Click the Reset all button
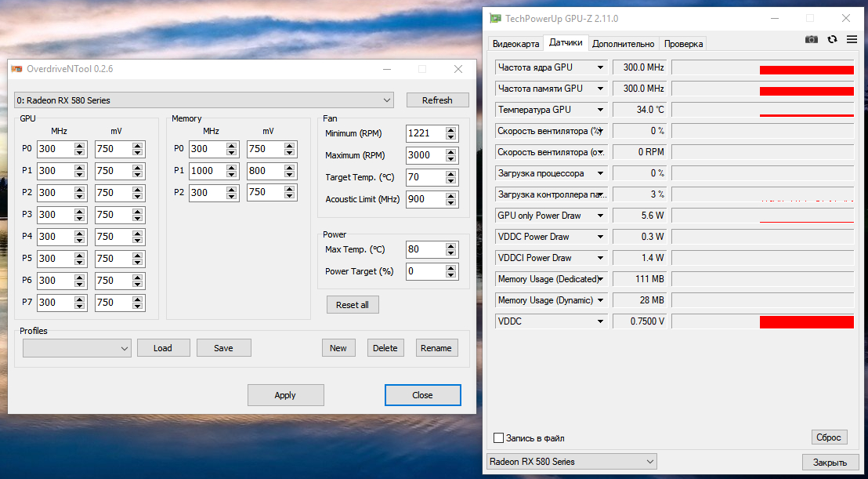The height and width of the screenshot is (479, 868). point(352,305)
